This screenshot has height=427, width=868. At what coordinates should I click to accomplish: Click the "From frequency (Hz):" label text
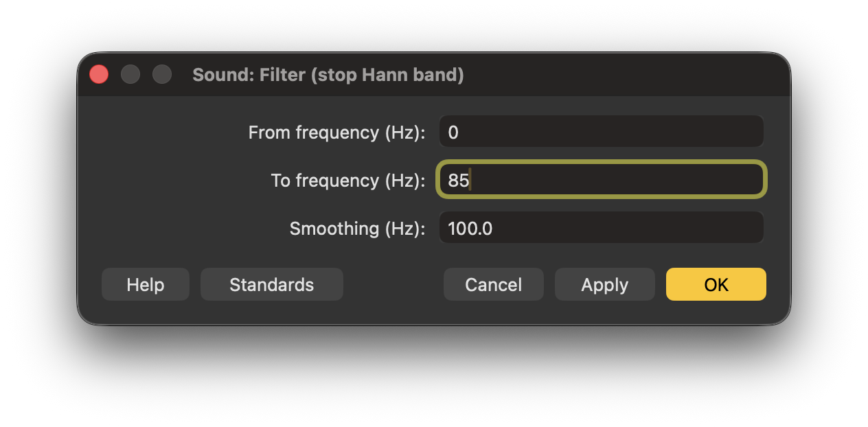click(x=336, y=132)
